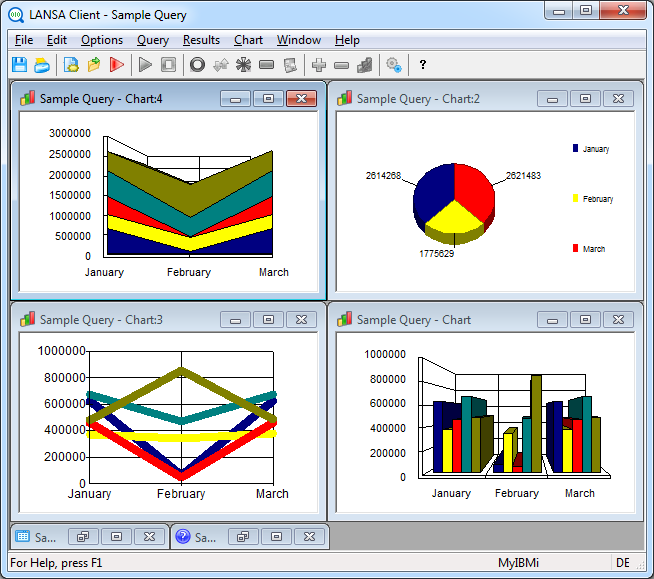Click the minus toolbar icon
The image size is (654, 579).
[x=342, y=65]
